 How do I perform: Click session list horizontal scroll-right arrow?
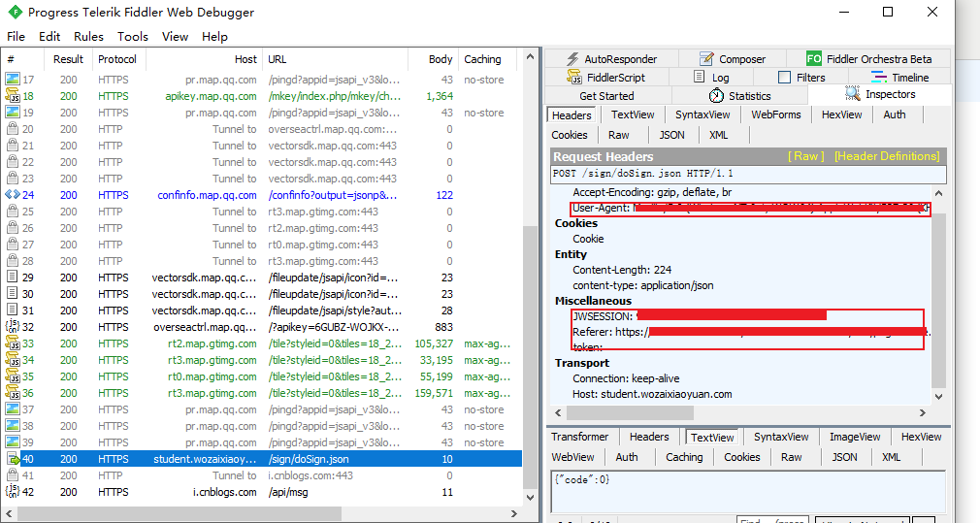pyautogui.click(x=513, y=513)
